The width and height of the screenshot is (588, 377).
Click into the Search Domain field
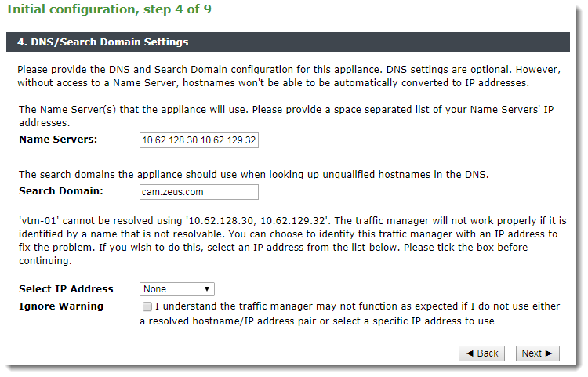199,192
